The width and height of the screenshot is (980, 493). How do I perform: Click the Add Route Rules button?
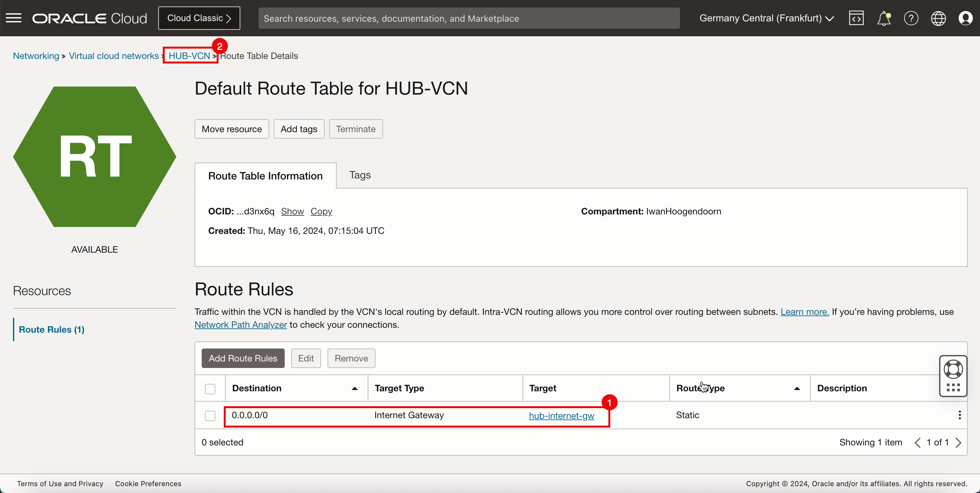[243, 358]
